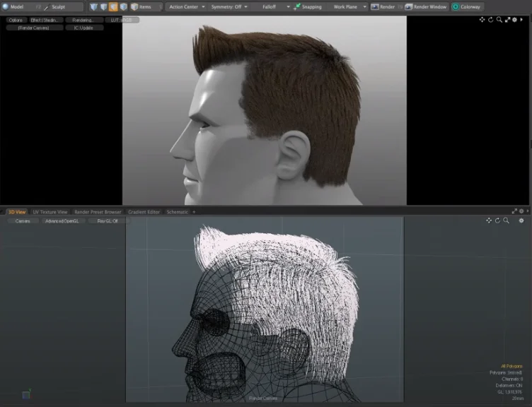Select Edges selection mode icon

click(x=103, y=7)
